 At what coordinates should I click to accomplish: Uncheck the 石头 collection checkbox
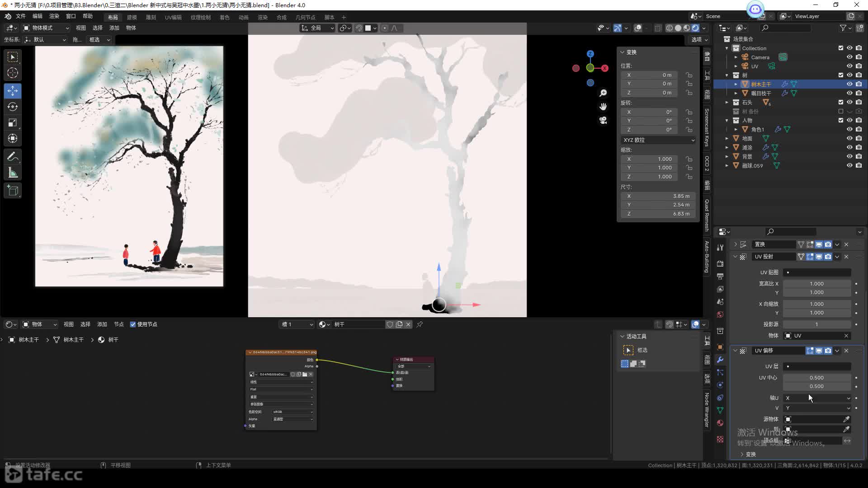841,102
